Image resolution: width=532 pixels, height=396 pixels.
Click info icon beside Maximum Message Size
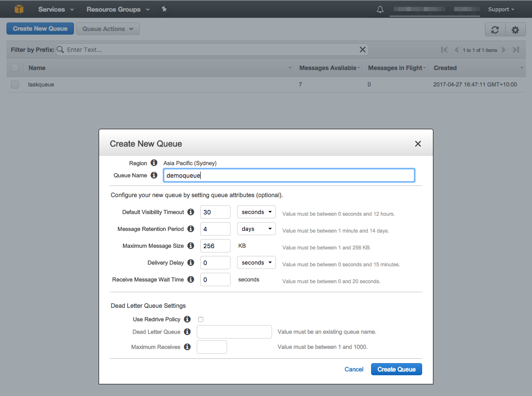click(191, 246)
